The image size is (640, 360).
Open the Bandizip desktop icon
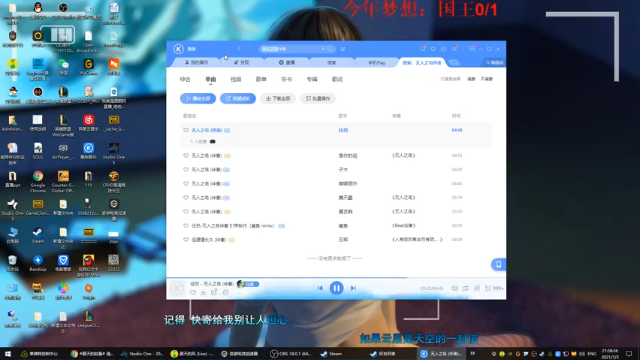coord(38,263)
